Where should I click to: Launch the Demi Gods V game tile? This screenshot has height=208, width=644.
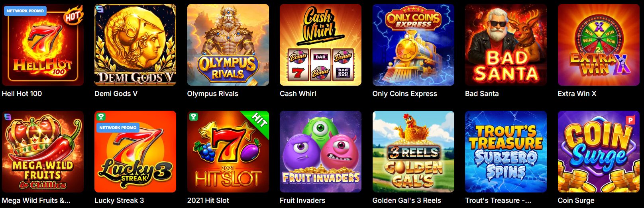pos(135,45)
